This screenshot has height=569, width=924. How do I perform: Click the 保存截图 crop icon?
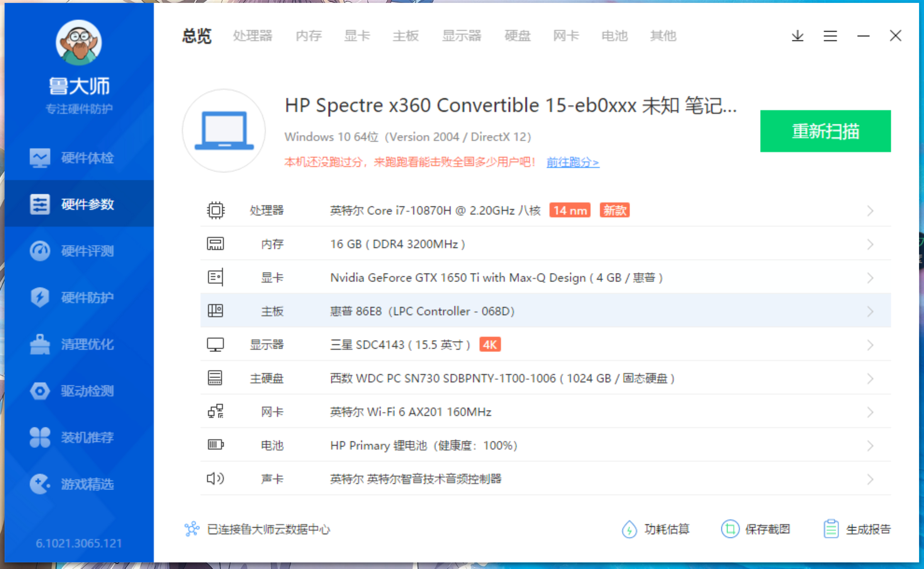click(x=730, y=529)
